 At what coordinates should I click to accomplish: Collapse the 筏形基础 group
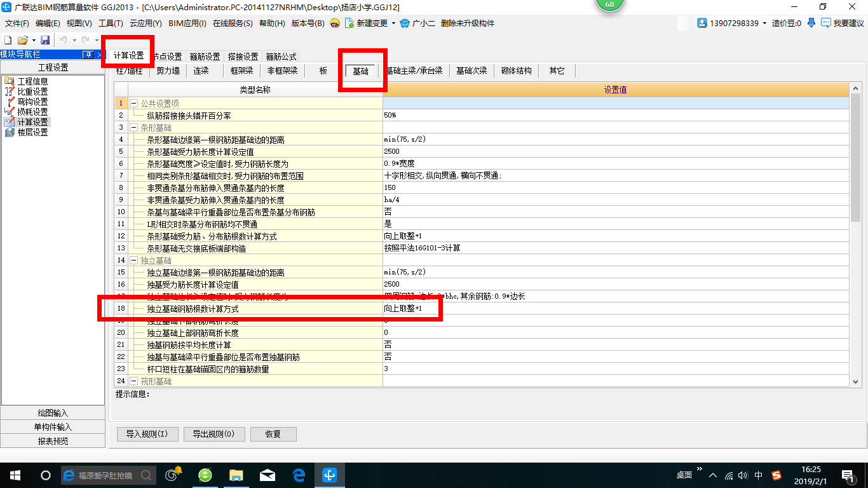[134, 381]
